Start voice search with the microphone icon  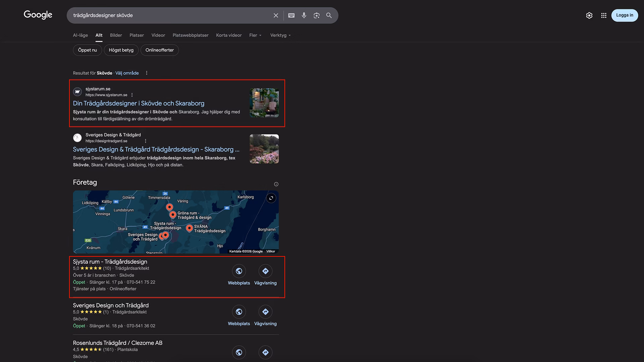(304, 15)
